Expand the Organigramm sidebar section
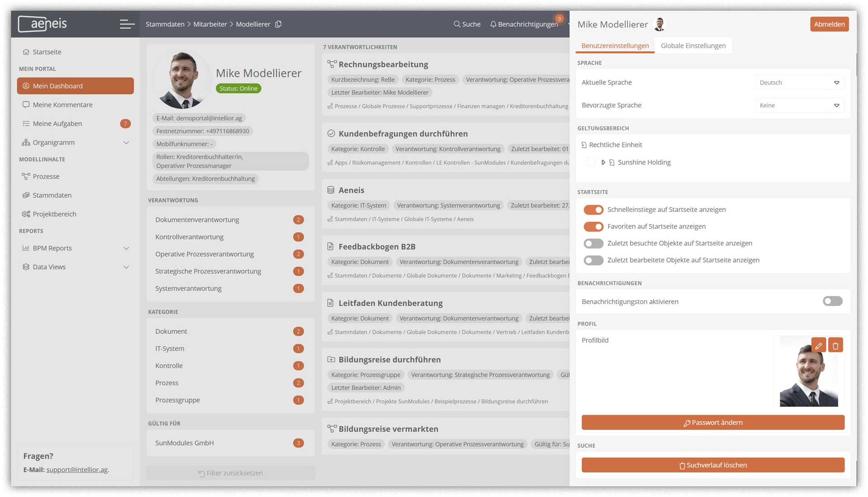868x497 pixels. [x=126, y=143]
